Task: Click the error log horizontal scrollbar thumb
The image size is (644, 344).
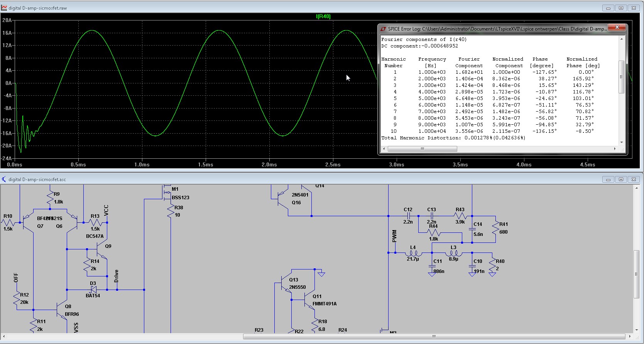Action: pos(422,149)
